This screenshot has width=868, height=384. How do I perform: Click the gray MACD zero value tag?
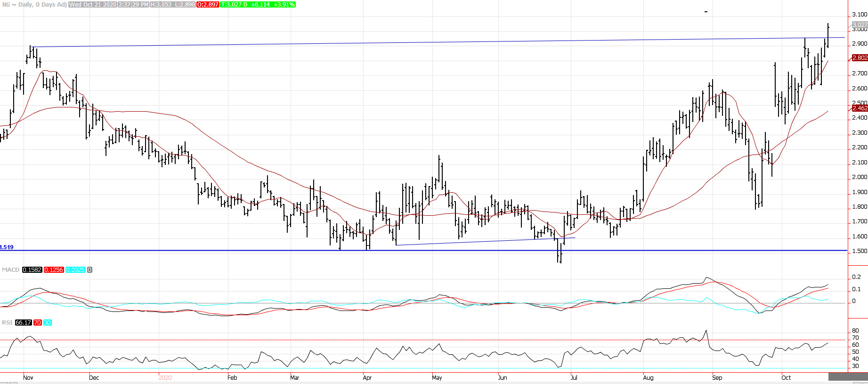[90, 270]
